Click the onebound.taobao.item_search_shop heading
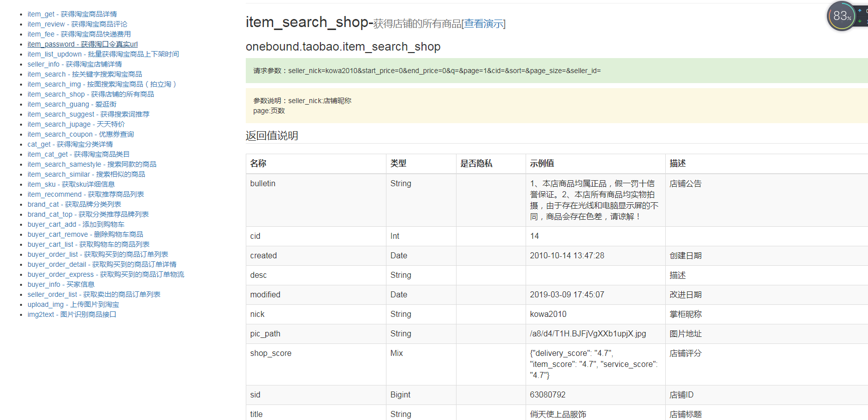The width and height of the screenshot is (868, 420). [x=343, y=47]
